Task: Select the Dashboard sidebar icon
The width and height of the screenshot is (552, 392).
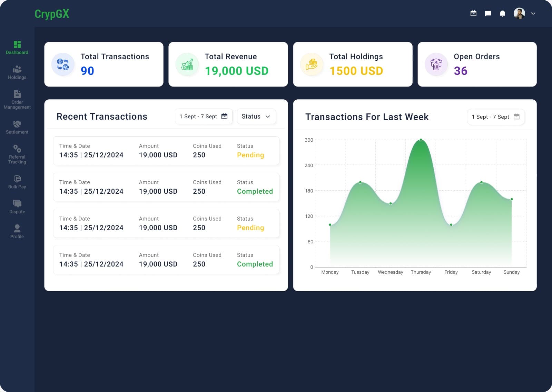Action: tap(17, 44)
